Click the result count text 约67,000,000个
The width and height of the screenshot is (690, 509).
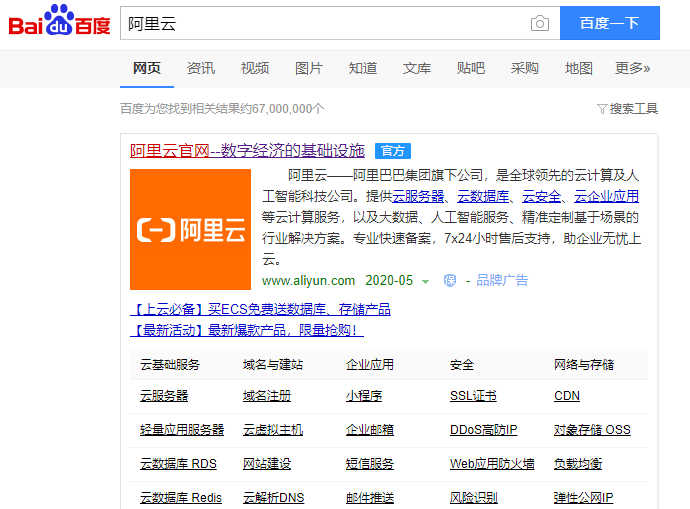pos(282,109)
